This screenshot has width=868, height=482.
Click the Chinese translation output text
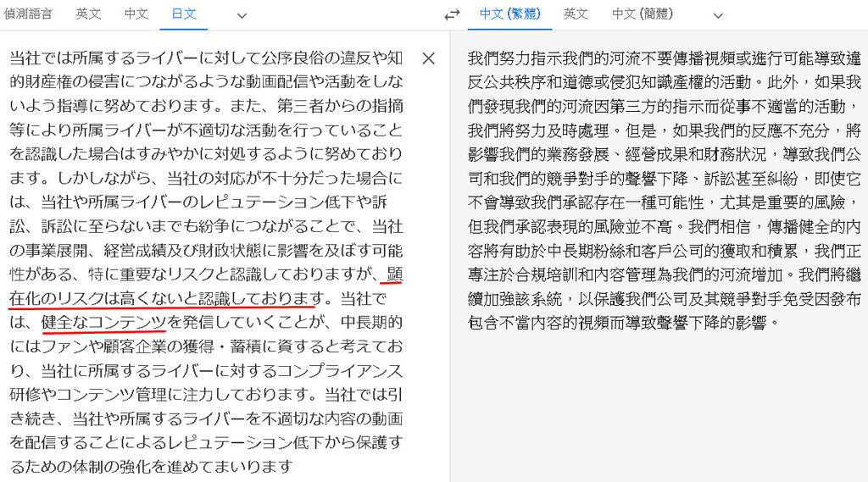(x=665, y=190)
